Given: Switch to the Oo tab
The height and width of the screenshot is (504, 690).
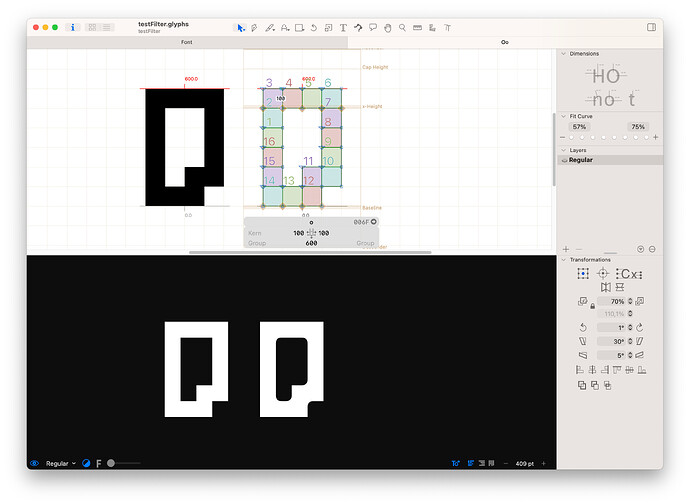Looking at the screenshot, I should 505,43.
